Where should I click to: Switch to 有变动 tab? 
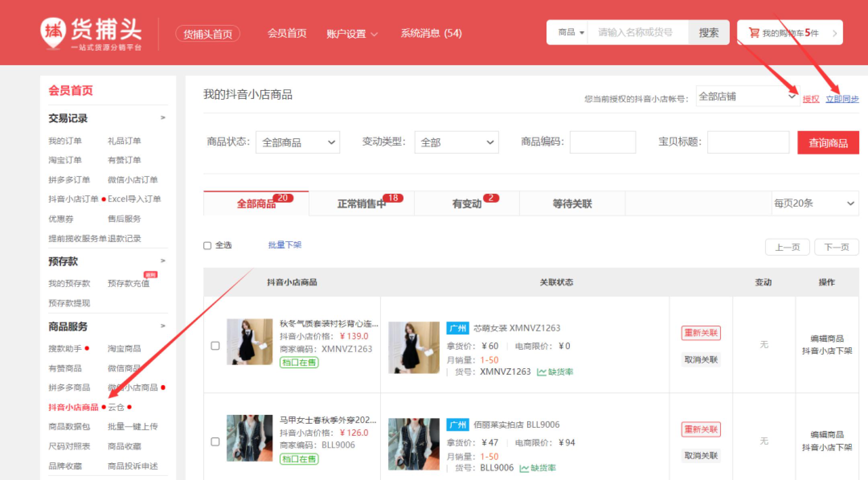467,204
